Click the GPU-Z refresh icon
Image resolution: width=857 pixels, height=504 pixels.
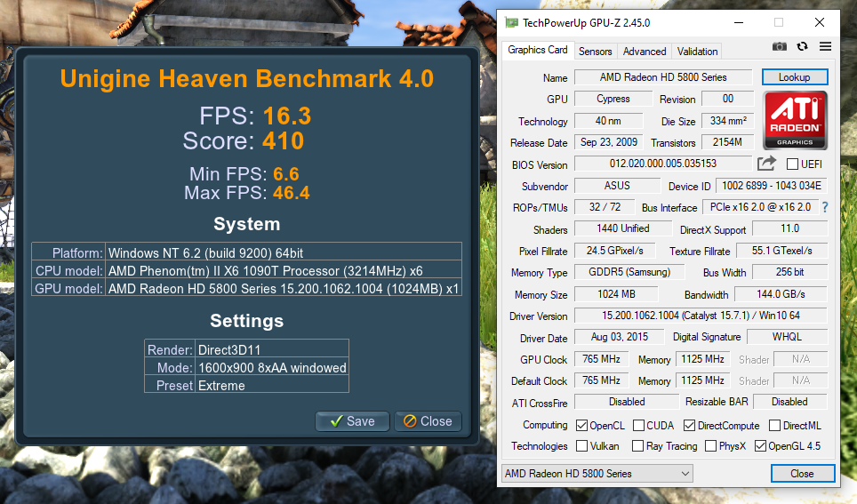point(802,46)
